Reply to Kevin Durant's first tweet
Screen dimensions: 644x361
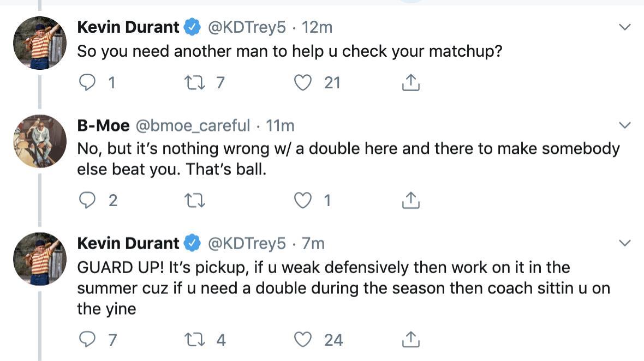point(87,82)
